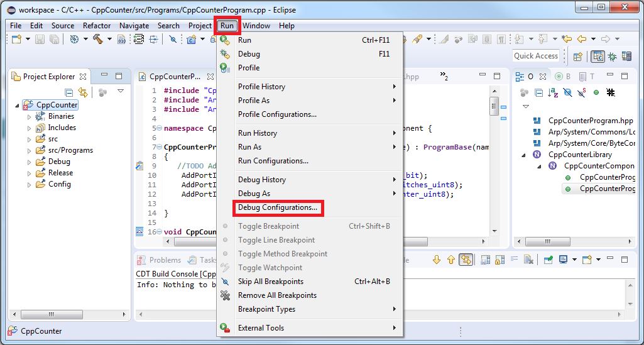Toggle Hide Non-Public Members green dot icon
Viewport: 644px width, 345px height.
coord(596,92)
